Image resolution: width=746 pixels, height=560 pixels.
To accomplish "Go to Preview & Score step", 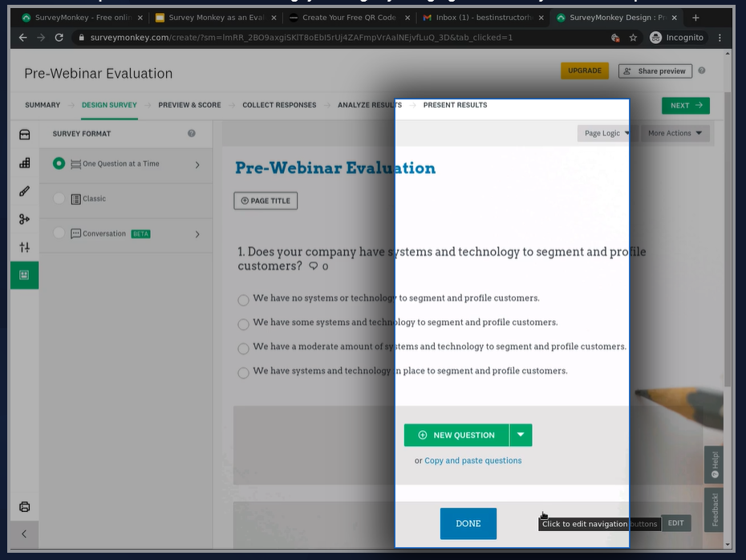I will [x=189, y=104].
